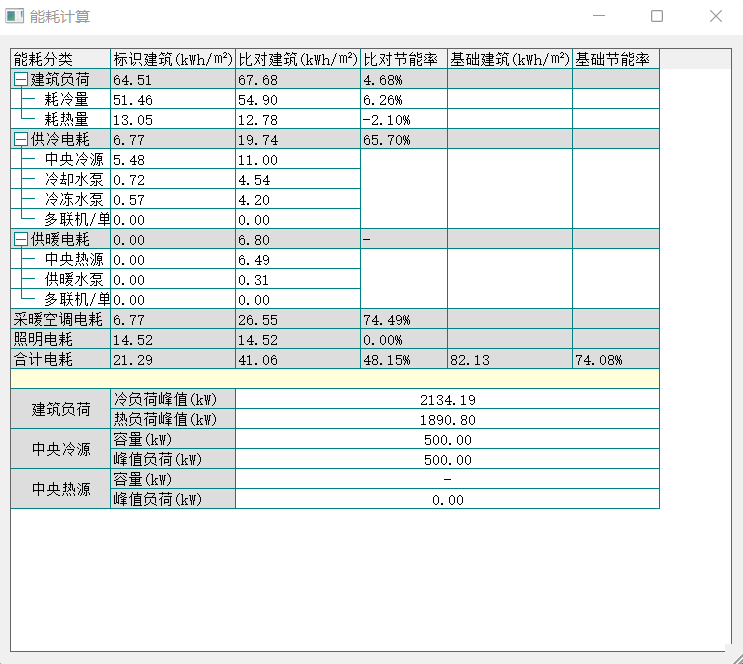The image size is (743, 664).
Task: Click the app icon in title bar
Action: (14, 16)
